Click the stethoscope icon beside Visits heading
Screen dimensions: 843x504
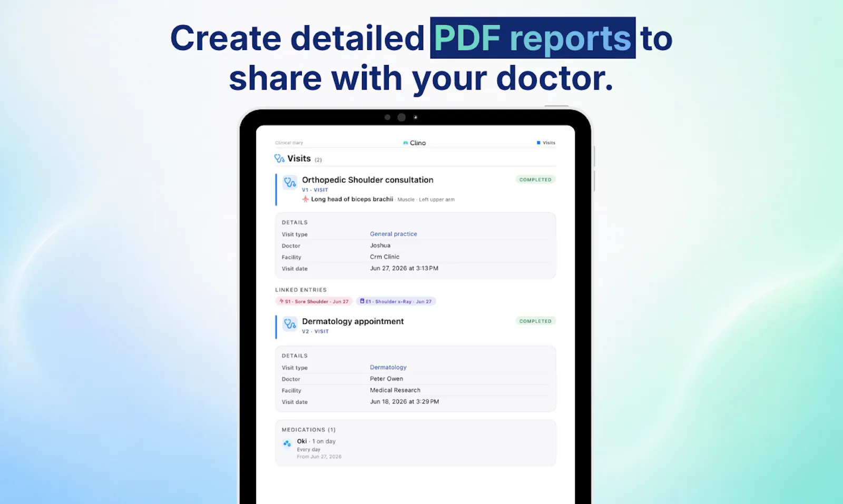pos(279,158)
